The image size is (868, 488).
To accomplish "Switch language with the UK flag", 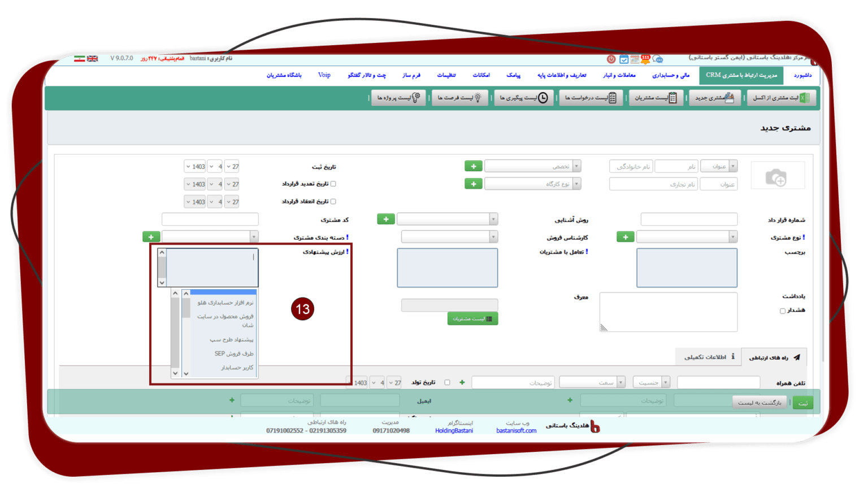I will (93, 59).
